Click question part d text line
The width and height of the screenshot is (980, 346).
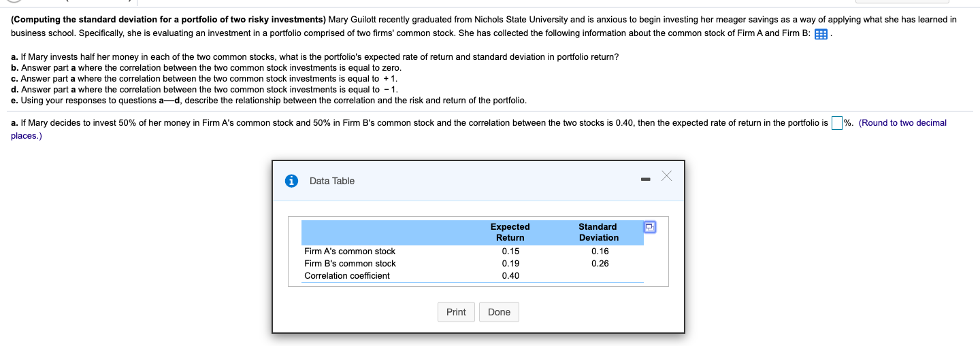pyautogui.click(x=205, y=90)
